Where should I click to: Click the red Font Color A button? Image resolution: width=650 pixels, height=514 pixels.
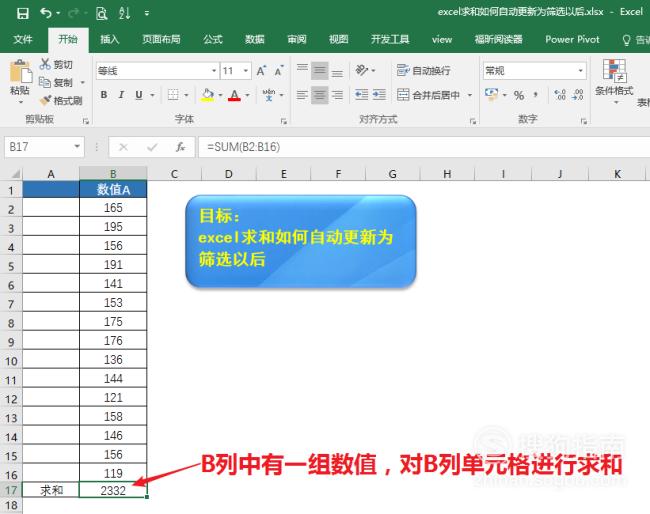click(234, 95)
